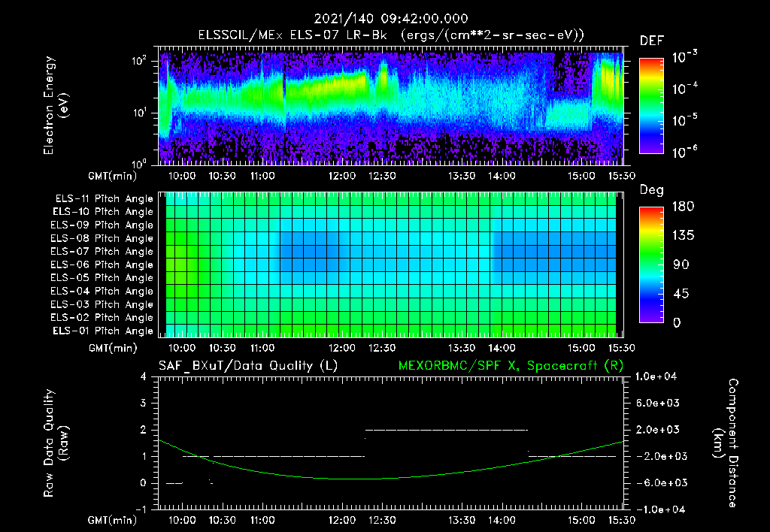This screenshot has width=770, height=532.
Task: Select the 90 value on the Deg scale
Action: 681,265
